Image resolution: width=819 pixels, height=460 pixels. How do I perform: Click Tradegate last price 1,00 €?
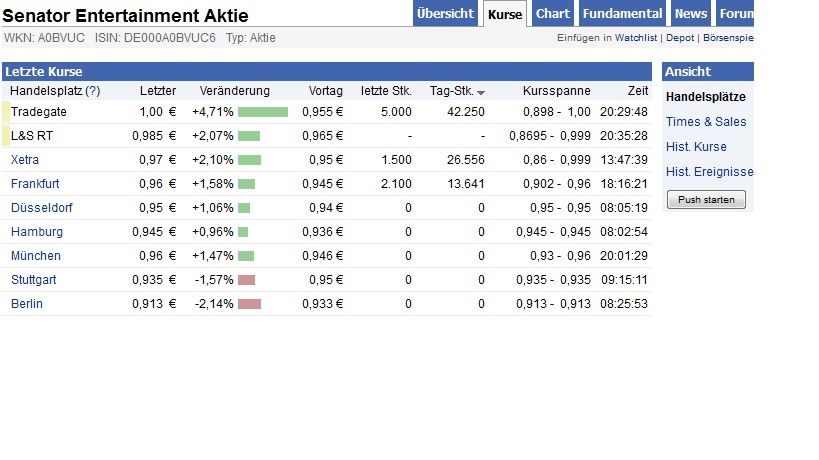(x=157, y=112)
